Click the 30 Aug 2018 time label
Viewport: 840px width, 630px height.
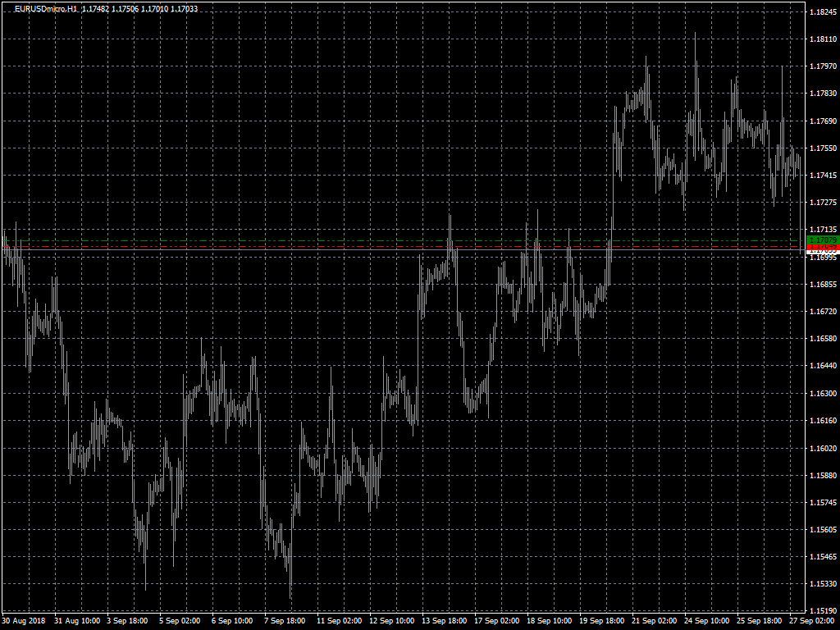tap(23, 621)
